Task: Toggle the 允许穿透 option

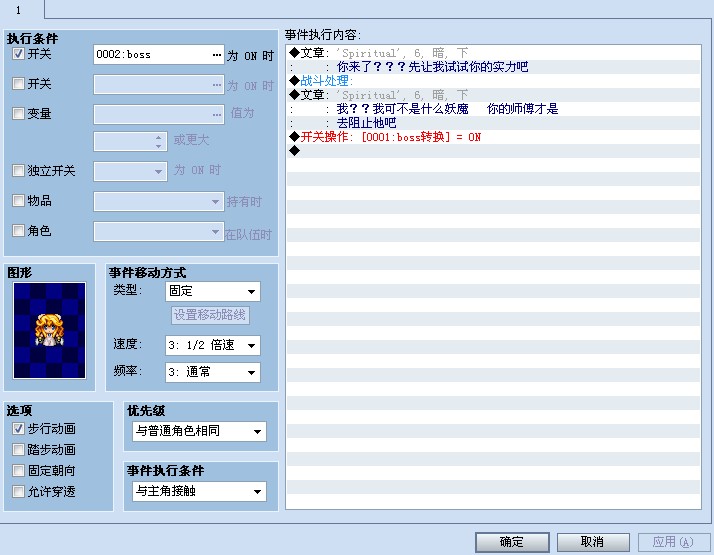Action: coord(18,492)
